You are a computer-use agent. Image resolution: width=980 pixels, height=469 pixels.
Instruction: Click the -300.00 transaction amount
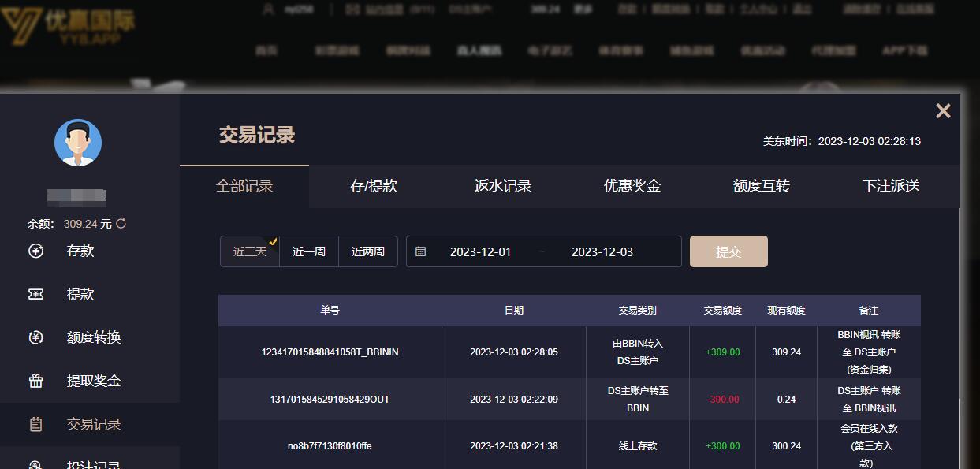tap(723, 400)
